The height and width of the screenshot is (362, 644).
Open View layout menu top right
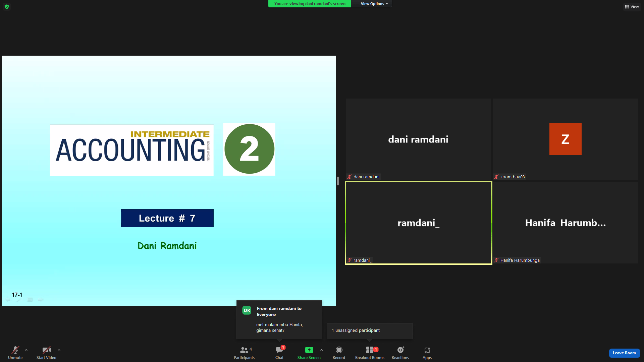click(x=632, y=7)
